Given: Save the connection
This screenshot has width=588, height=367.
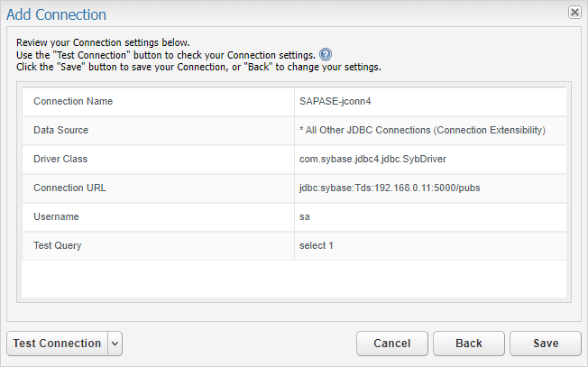Looking at the screenshot, I should point(546,344).
